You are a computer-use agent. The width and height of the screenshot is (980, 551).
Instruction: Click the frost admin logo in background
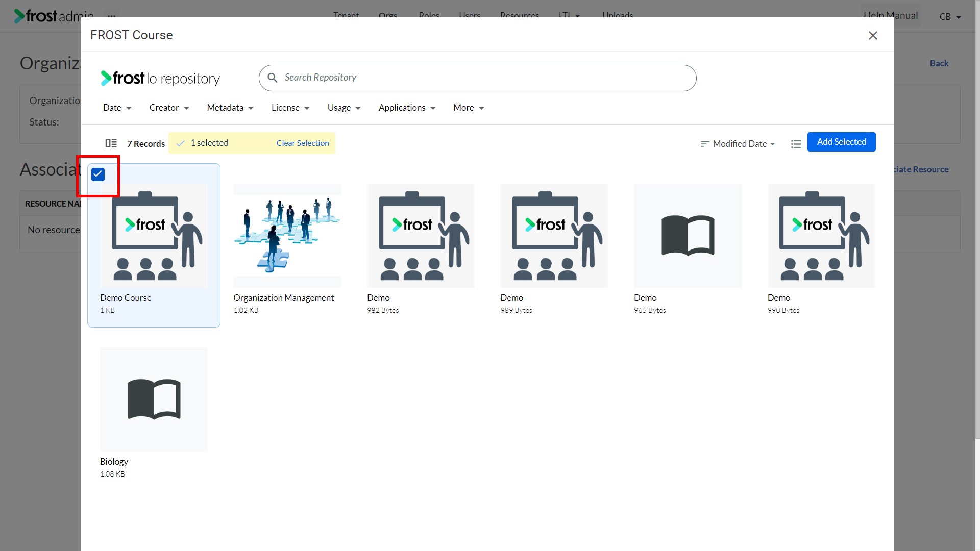(54, 16)
